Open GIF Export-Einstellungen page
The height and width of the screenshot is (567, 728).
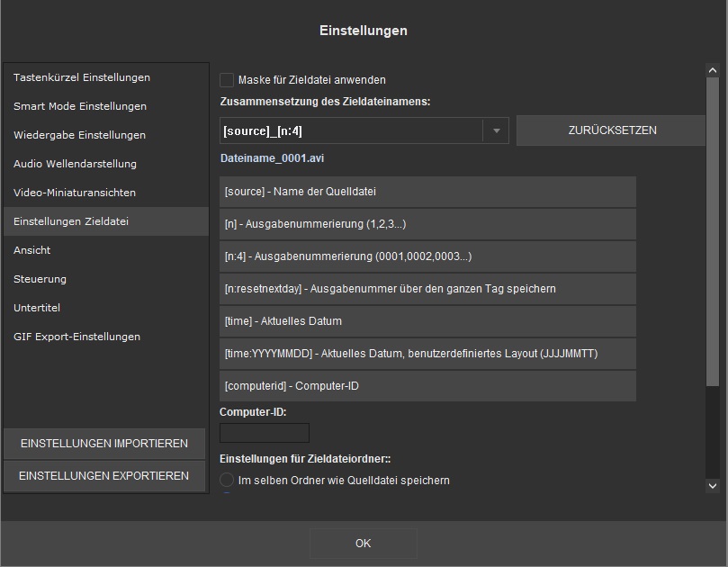[76, 337]
